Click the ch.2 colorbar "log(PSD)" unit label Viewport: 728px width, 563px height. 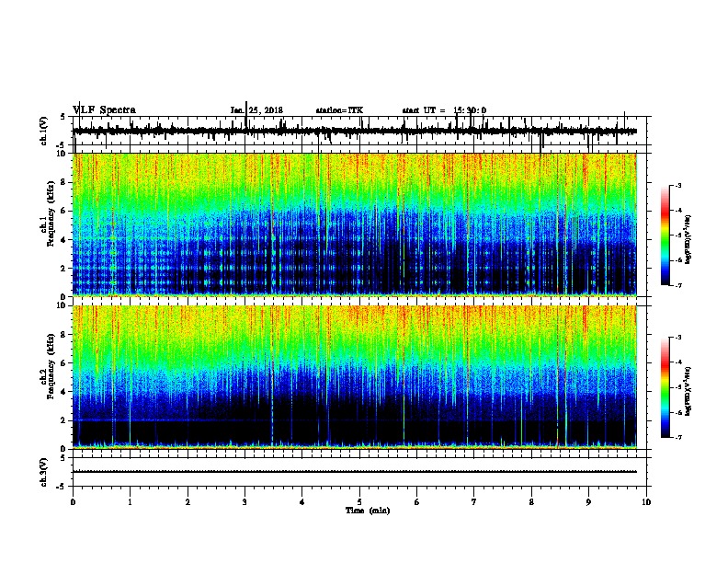tap(688, 391)
